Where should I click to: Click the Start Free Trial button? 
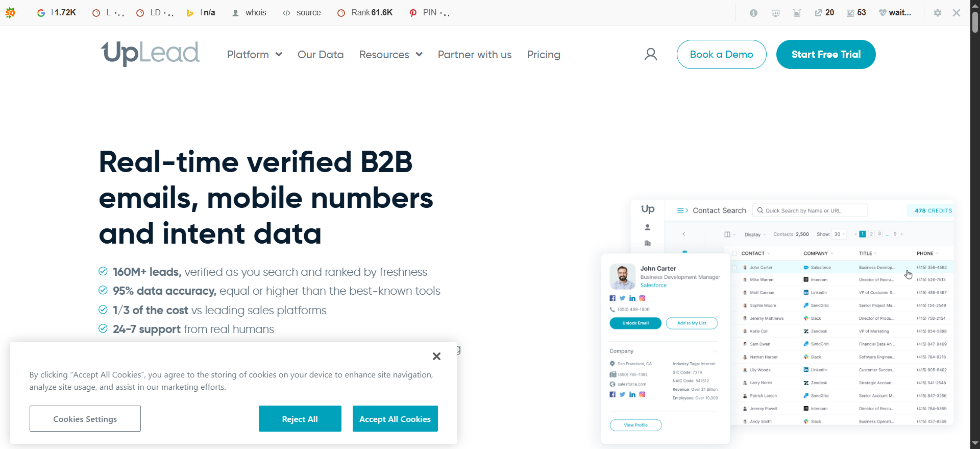[x=826, y=54]
